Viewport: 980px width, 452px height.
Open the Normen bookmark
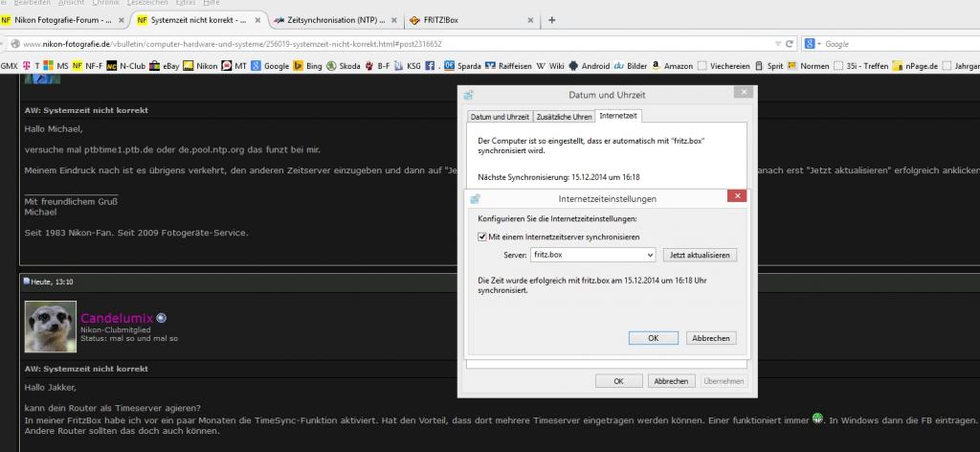808,66
